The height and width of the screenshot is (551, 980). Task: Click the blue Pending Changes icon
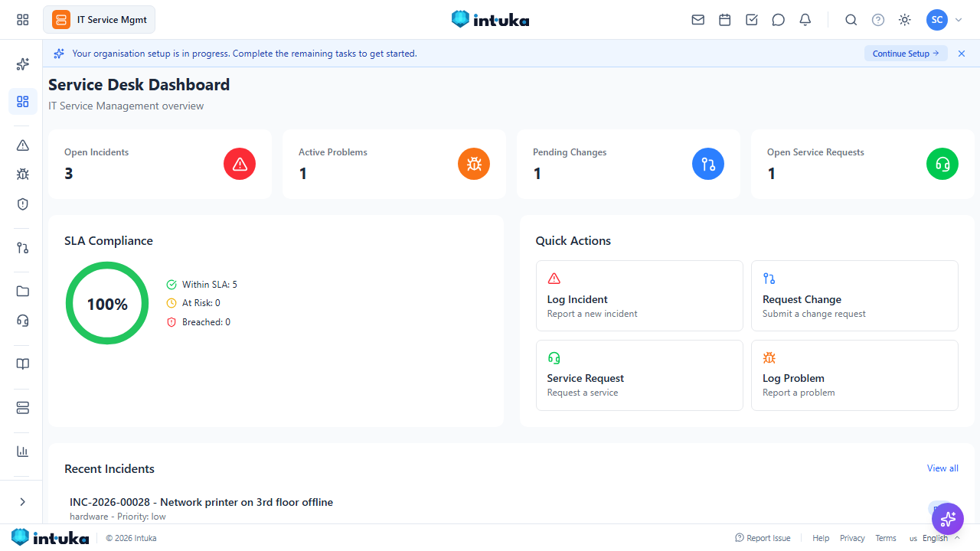click(708, 164)
